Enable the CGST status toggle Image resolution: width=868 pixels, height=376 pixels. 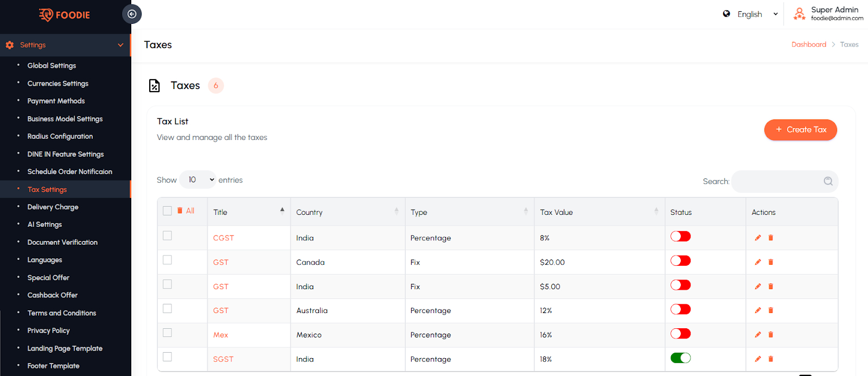pos(680,237)
